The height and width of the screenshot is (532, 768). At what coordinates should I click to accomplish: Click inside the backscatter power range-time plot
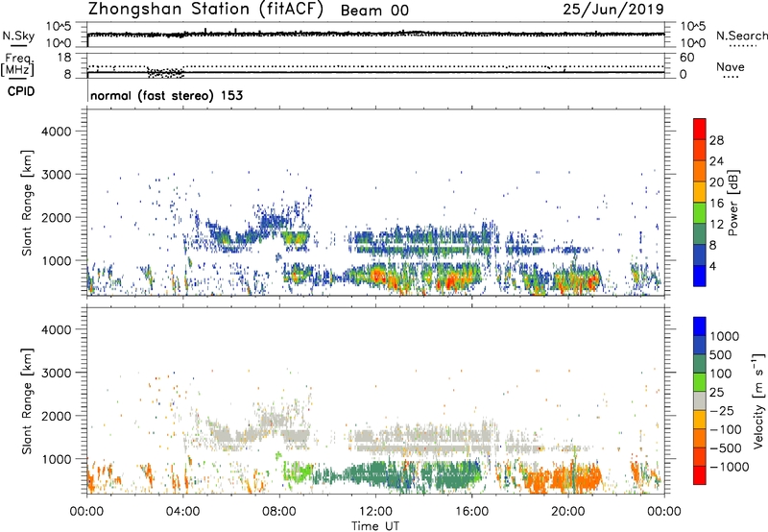tap(375, 202)
